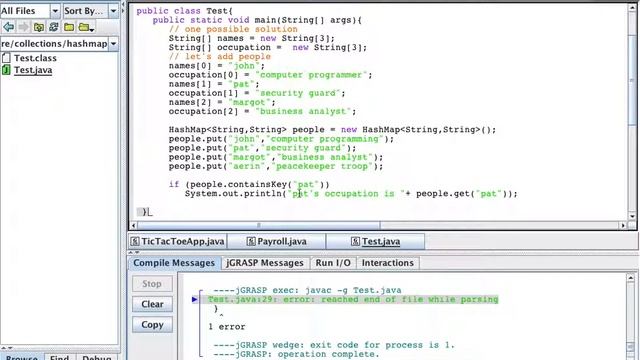This screenshot has height=360, width=640.
Task: Copy the compile messages
Action: point(152,324)
